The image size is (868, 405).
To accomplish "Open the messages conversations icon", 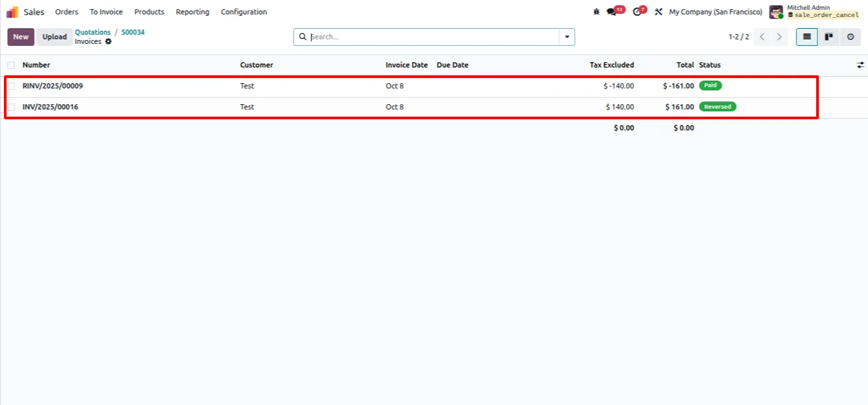I will tap(612, 12).
